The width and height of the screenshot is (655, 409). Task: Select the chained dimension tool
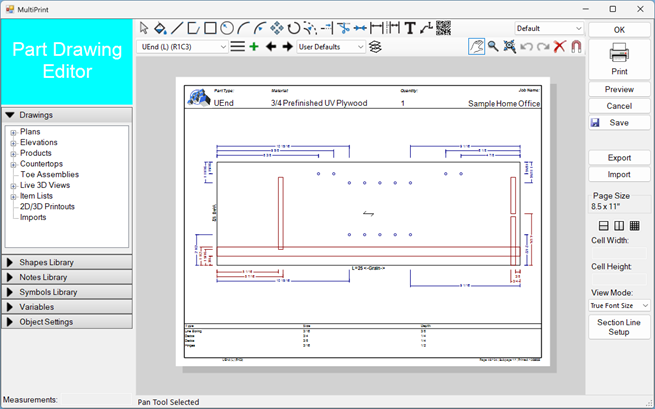tap(393, 28)
